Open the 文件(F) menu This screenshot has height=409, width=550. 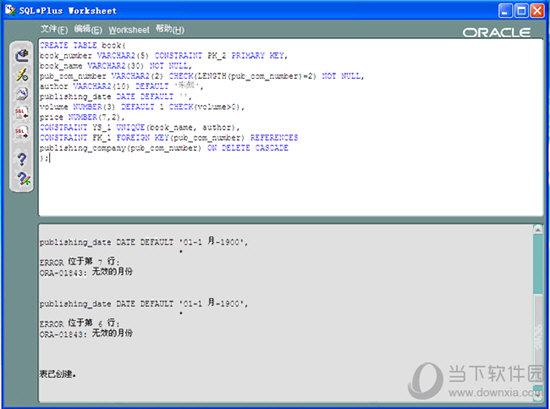54,29
